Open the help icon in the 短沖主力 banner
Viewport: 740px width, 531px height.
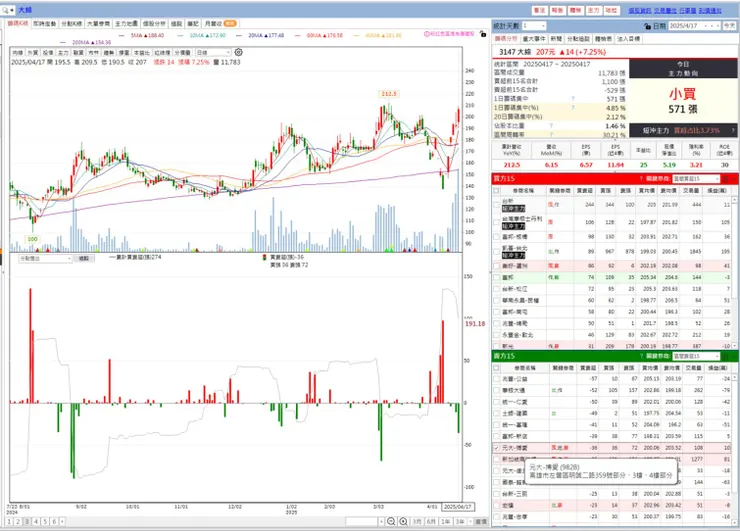[x=733, y=130]
